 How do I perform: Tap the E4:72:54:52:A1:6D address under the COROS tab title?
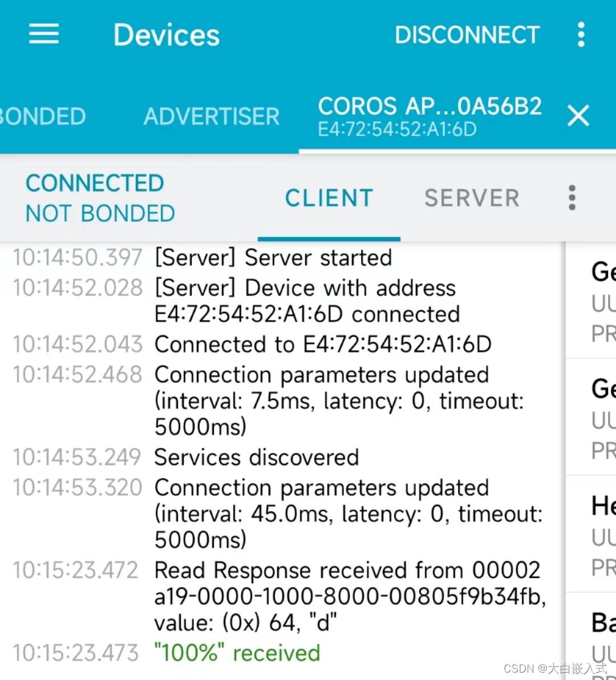pos(397,129)
